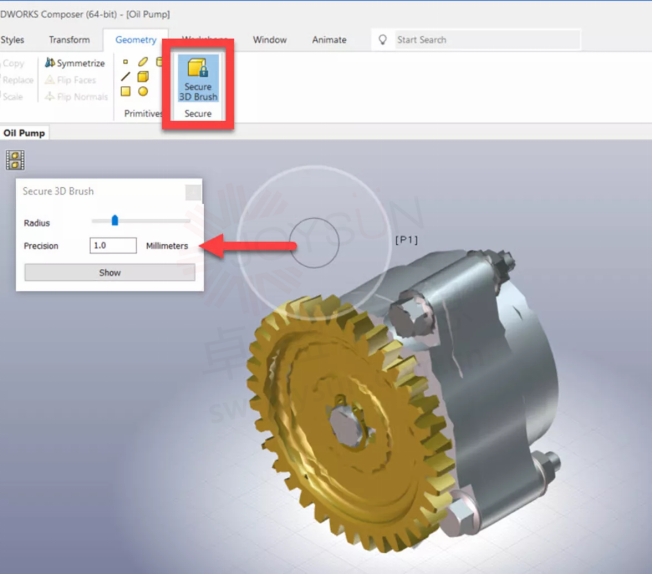Image resolution: width=653 pixels, height=575 pixels.
Task: Click the Precision value input field
Action: pos(112,246)
